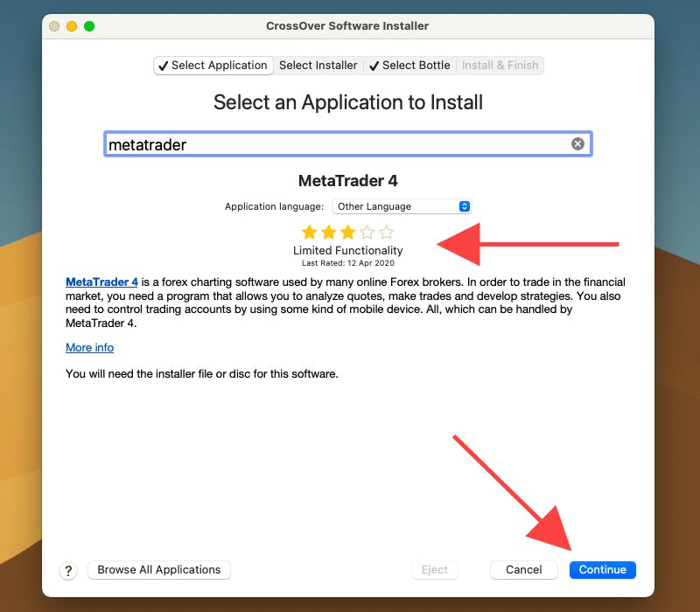This screenshot has height=612, width=700.
Task: Select the Install & Finish tab
Action: pos(501,66)
